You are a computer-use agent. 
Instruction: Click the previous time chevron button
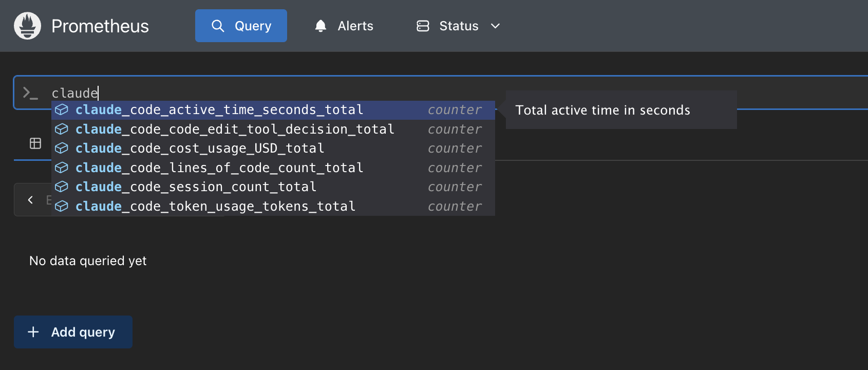(x=30, y=199)
